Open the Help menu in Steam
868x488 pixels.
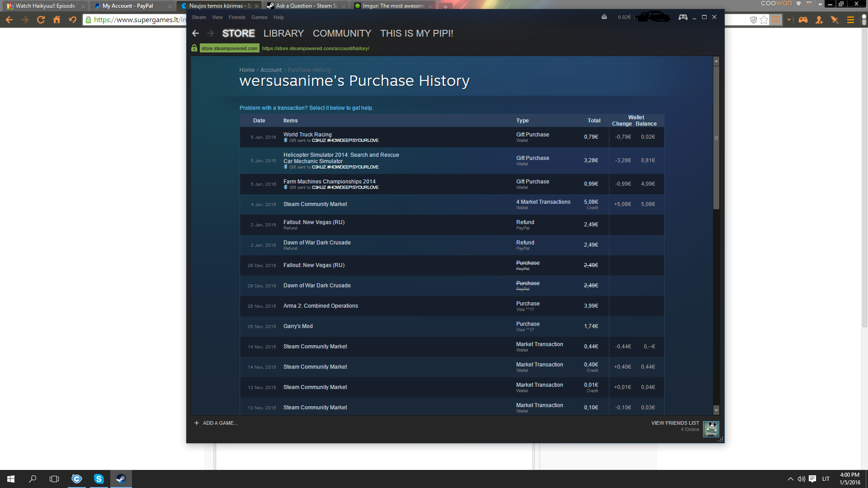tap(278, 17)
